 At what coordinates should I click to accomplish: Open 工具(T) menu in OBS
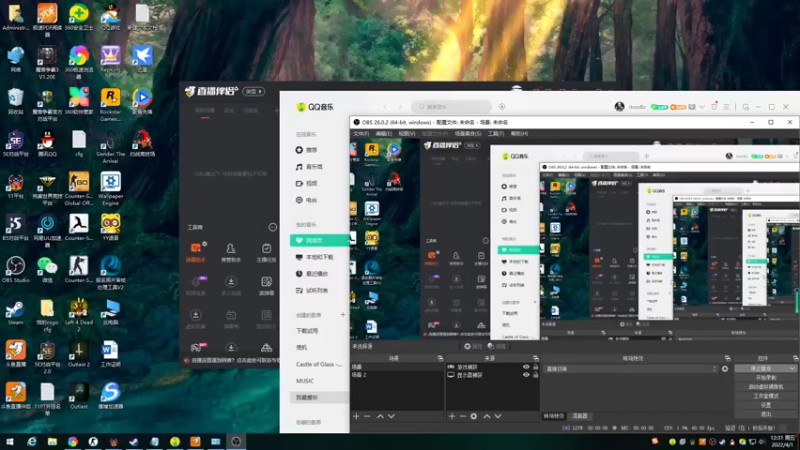tap(496, 134)
